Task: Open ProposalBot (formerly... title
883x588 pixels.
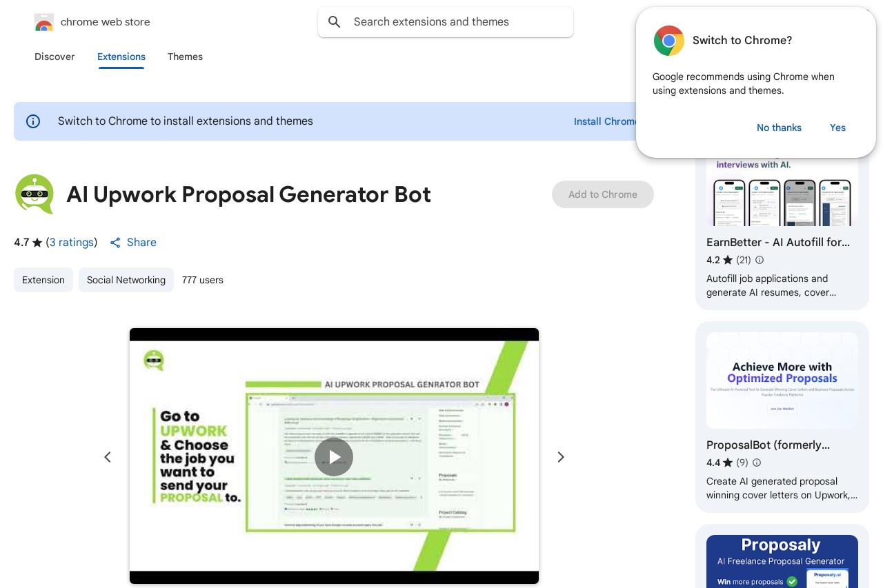Action: point(768,445)
